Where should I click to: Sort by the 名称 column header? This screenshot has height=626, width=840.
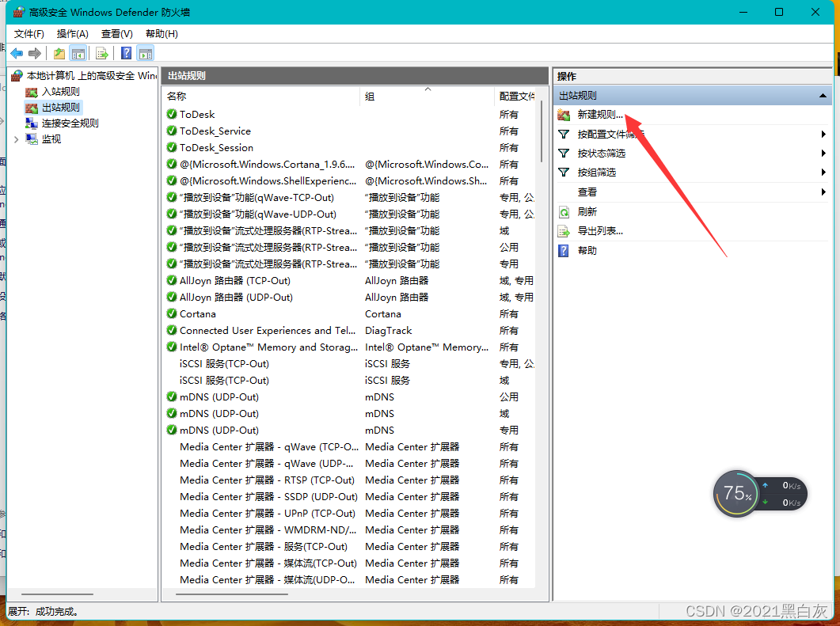click(x=261, y=97)
